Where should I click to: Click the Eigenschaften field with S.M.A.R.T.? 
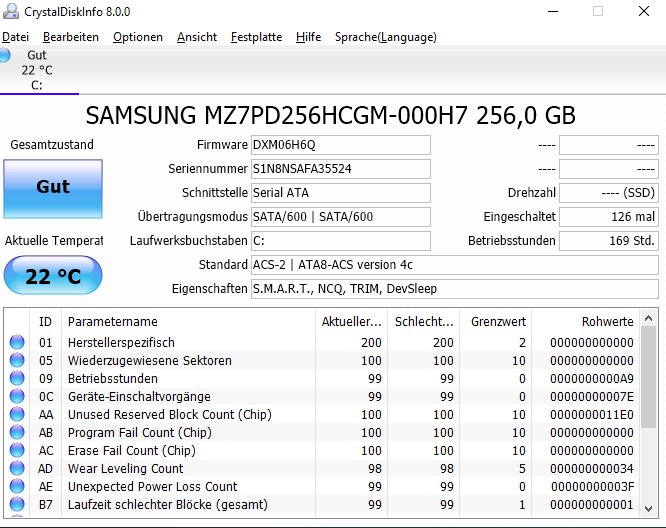(455, 289)
